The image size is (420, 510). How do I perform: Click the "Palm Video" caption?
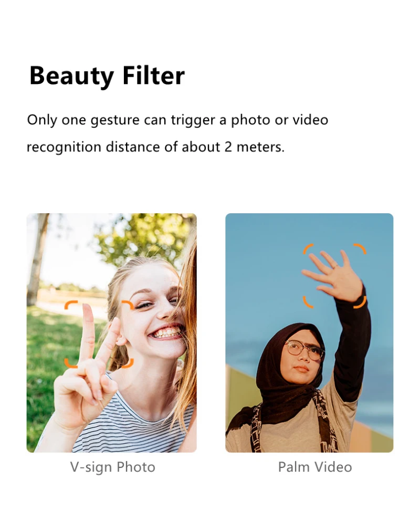click(315, 467)
